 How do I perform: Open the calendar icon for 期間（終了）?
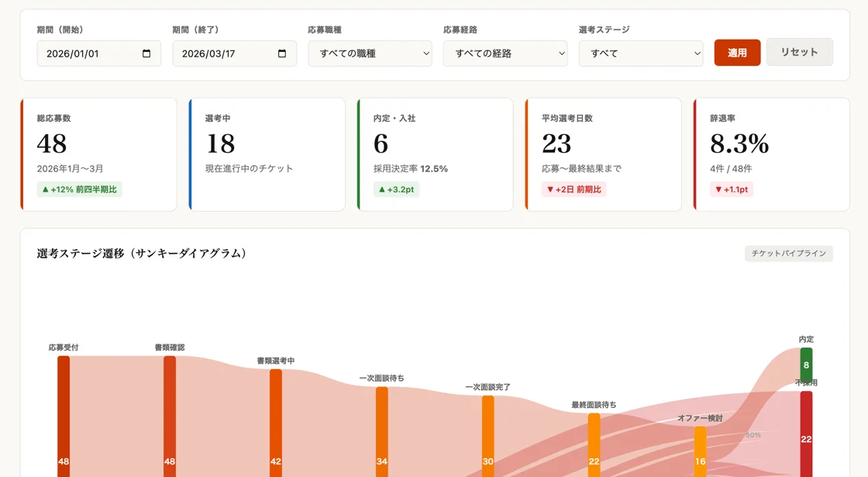[282, 53]
